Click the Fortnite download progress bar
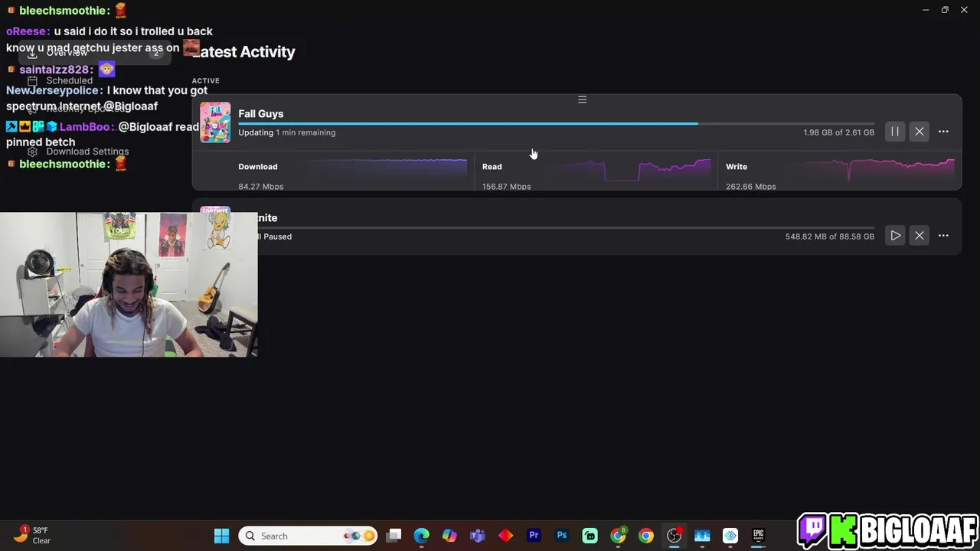This screenshot has width=980, height=551. click(x=566, y=227)
